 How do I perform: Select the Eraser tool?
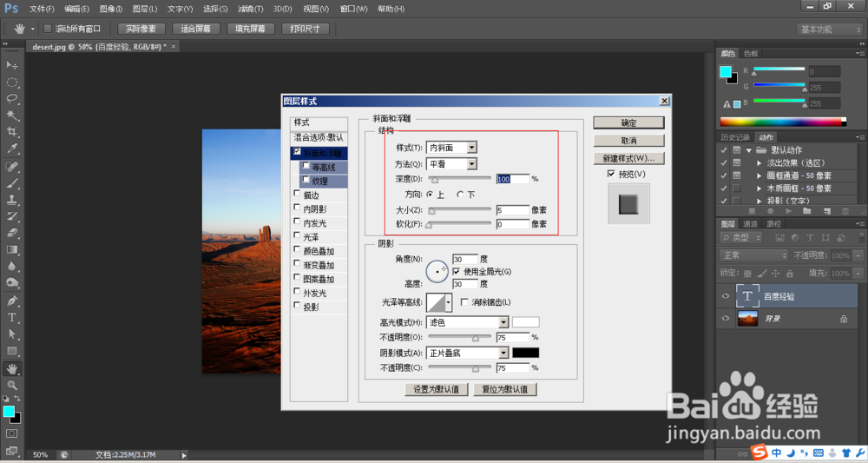11,233
